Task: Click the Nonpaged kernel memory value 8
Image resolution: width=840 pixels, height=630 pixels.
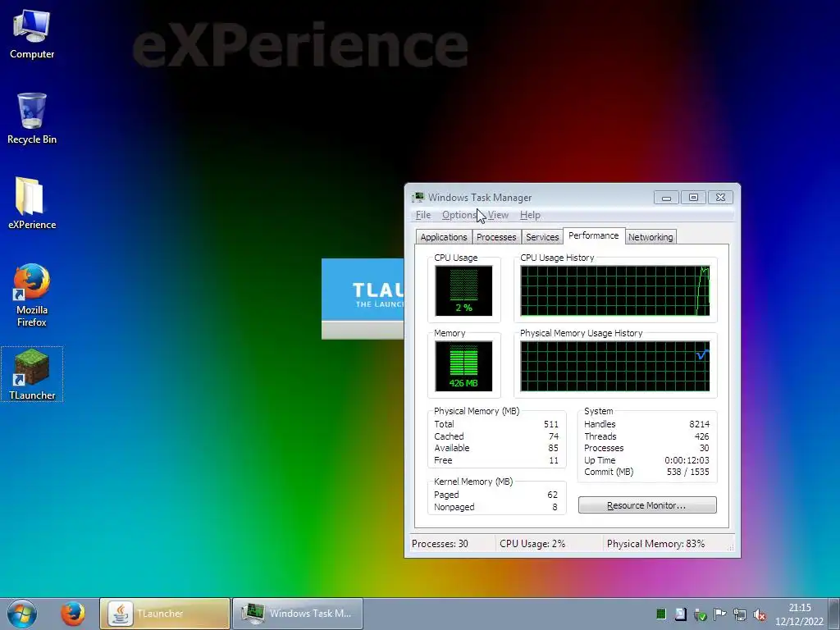Action: click(555, 507)
